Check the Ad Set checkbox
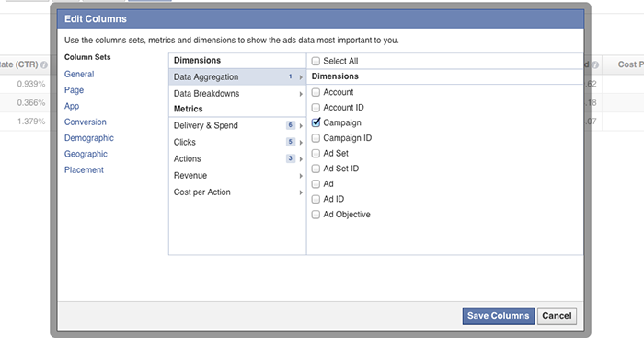Screen dimensions: 644x338 316,154
